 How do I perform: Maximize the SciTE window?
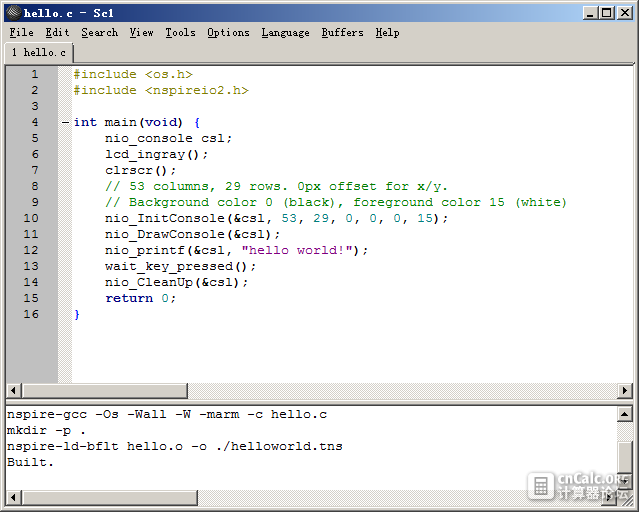coord(606,13)
